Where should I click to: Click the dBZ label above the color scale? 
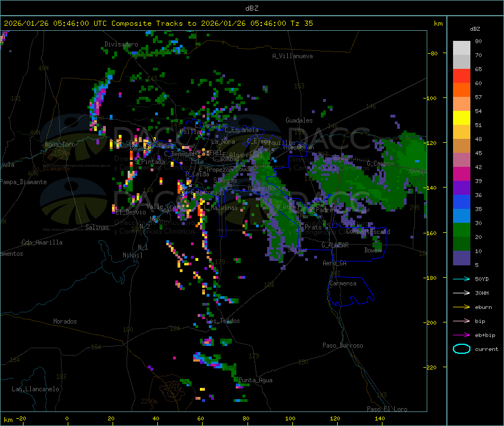(475, 29)
